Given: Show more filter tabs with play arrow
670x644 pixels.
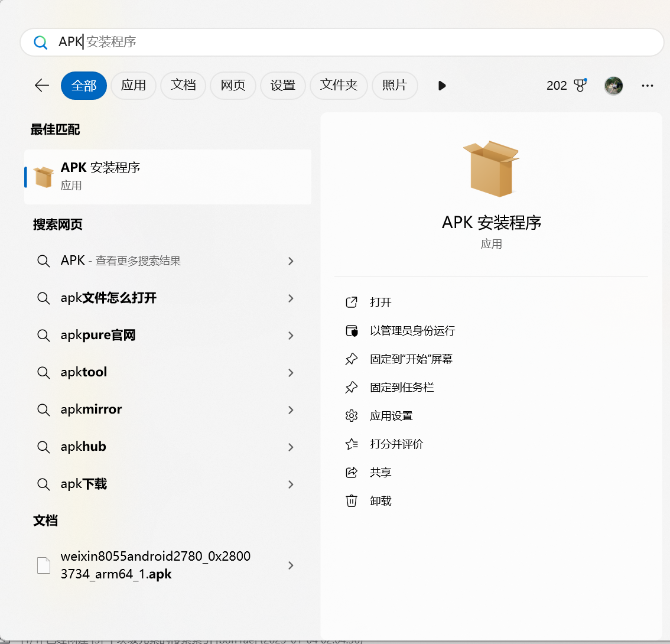Looking at the screenshot, I should click(442, 86).
